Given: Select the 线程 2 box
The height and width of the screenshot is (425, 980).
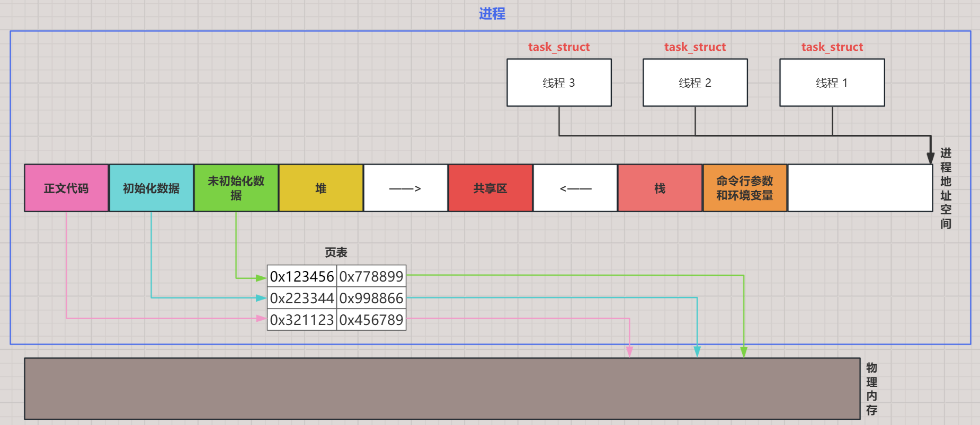Looking at the screenshot, I should 695,83.
